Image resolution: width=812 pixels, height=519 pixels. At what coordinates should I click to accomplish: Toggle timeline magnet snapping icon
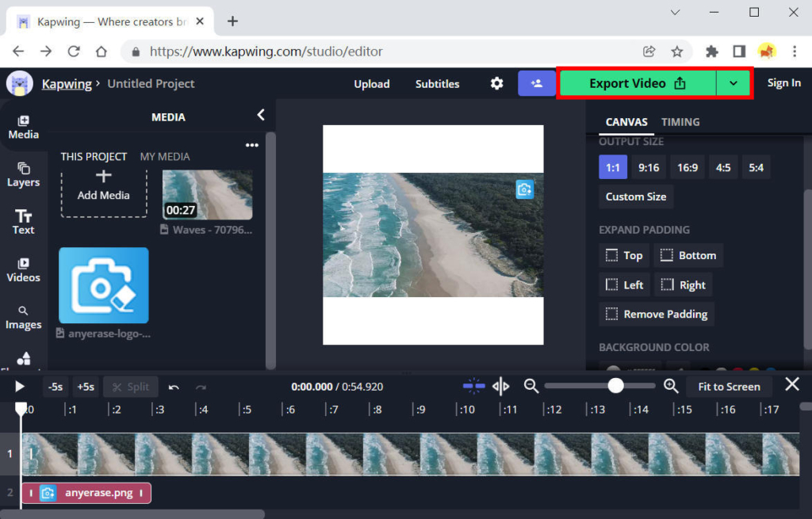pos(473,386)
